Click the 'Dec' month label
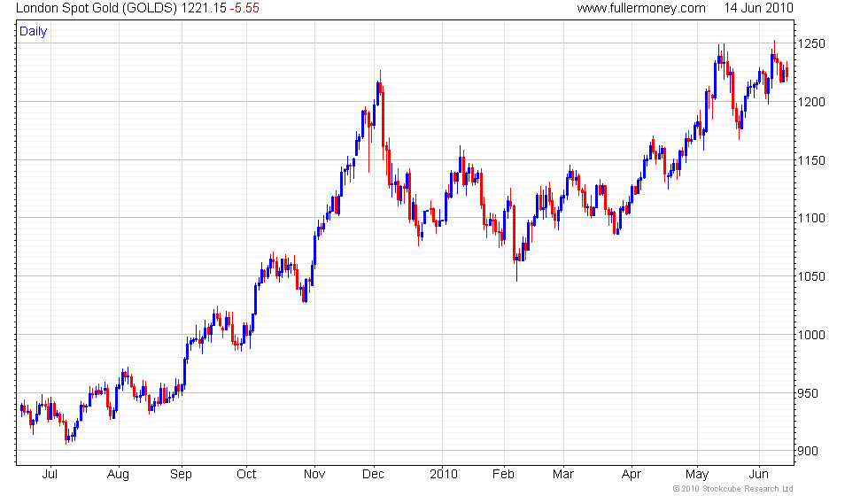This screenshot has height=496, width=868. pyautogui.click(x=373, y=474)
